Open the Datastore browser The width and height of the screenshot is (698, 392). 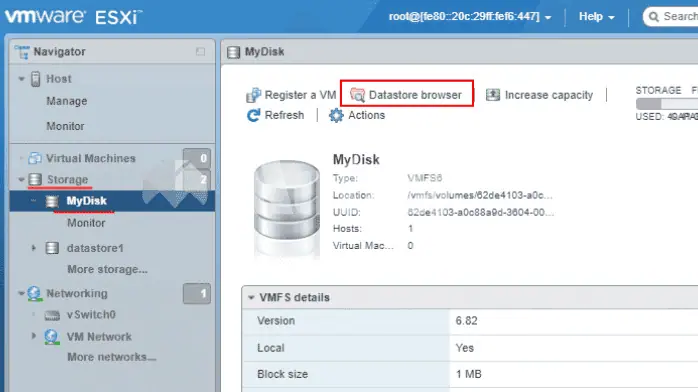pyautogui.click(x=406, y=95)
